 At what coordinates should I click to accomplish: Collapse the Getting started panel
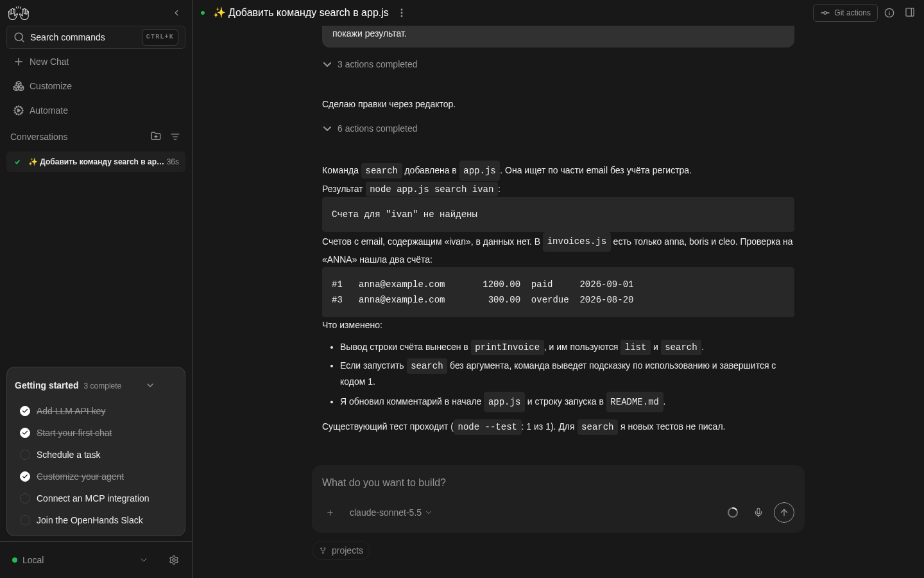tap(150, 385)
